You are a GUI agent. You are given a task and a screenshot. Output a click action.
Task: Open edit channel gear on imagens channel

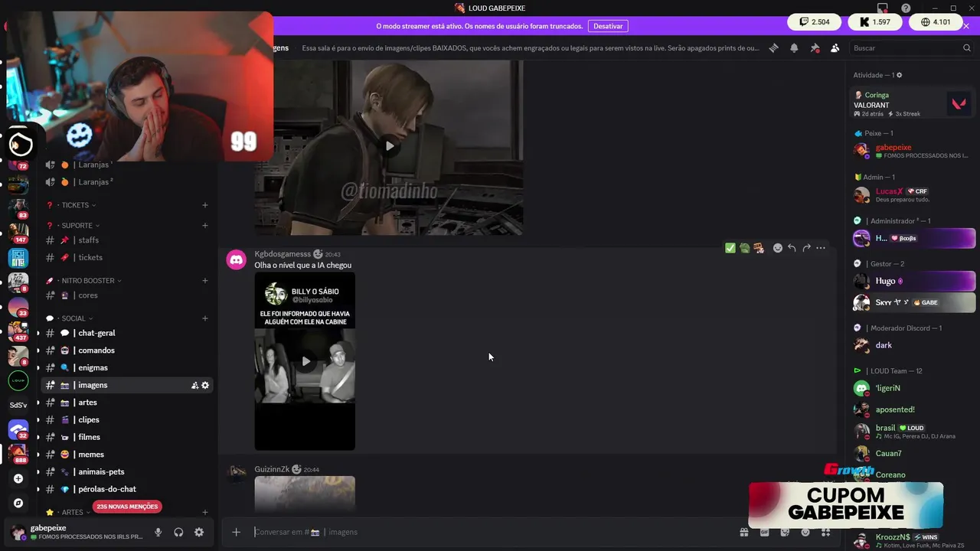pos(205,385)
